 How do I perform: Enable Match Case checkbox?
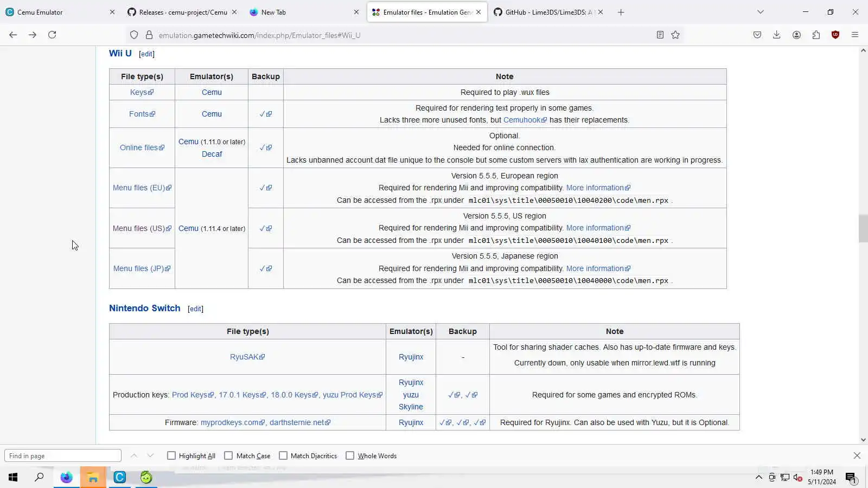[x=228, y=456]
